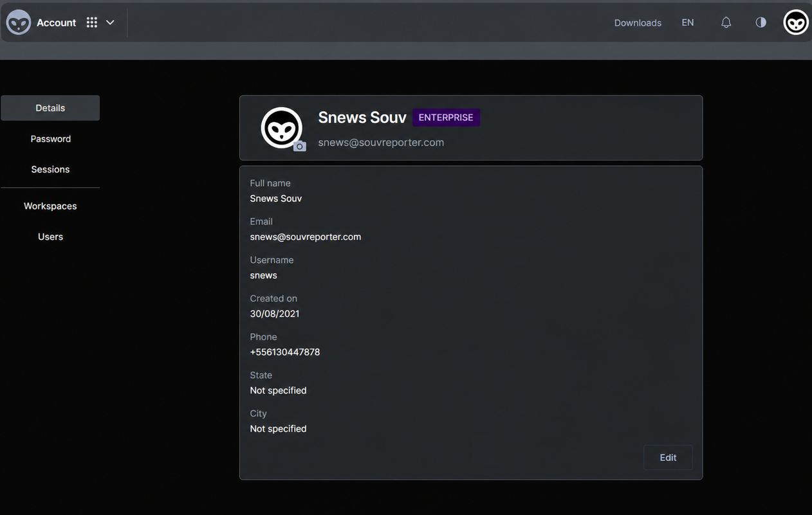812x515 pixels.
Task: Open the notifications bell
Action: [x=726, y=23]
